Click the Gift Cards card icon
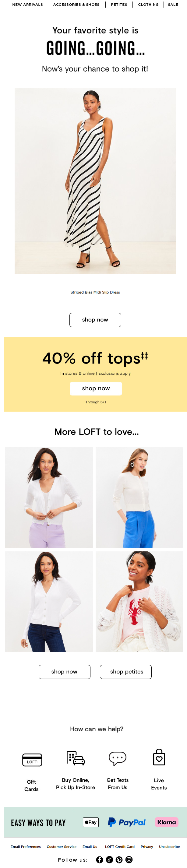Screen dimensions: 187x868 [32, 760]
